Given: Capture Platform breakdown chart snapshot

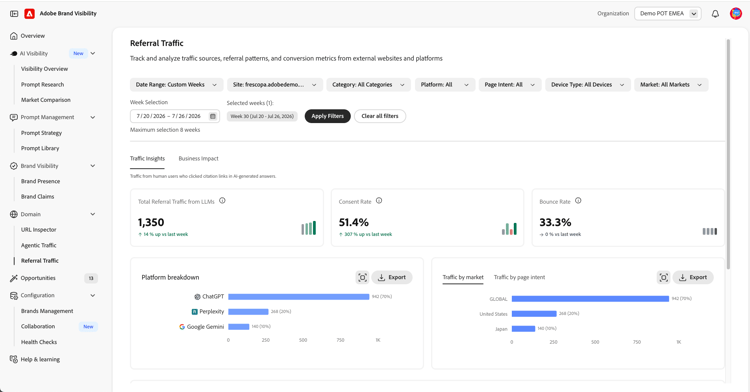Looking at the screenshot, I should (363, 277).
